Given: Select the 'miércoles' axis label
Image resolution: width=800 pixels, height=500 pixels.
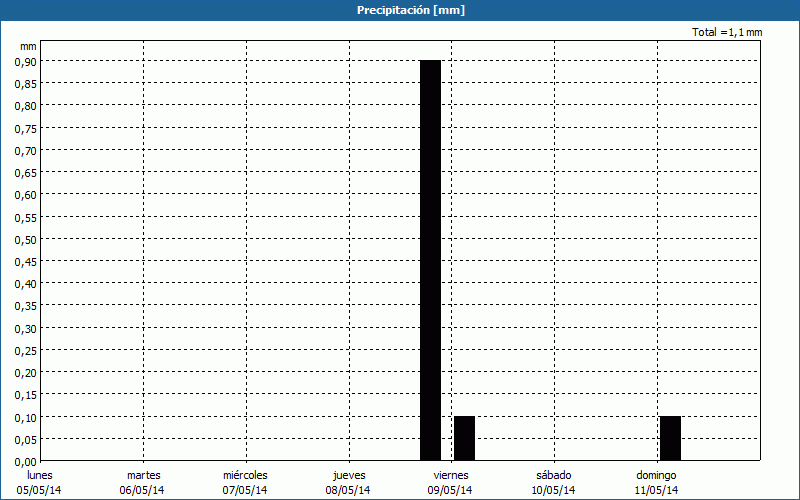Looking at the screenshot, I should click(x=245, y=475).
